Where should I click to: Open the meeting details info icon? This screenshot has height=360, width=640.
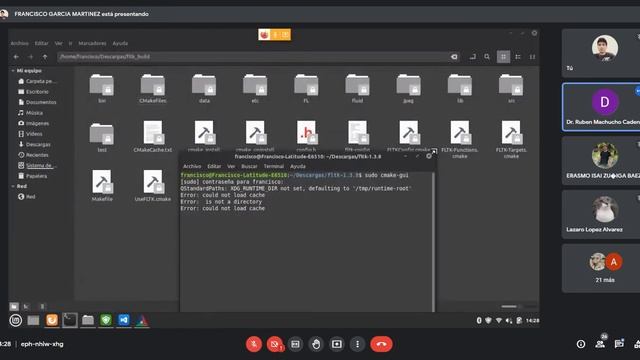point(581,344)
